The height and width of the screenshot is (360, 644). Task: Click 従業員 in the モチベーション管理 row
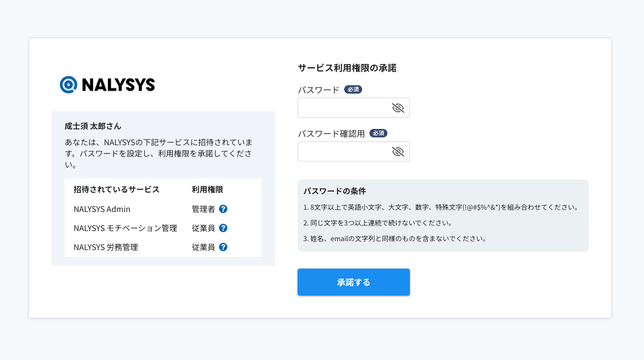tap(203, 228)
